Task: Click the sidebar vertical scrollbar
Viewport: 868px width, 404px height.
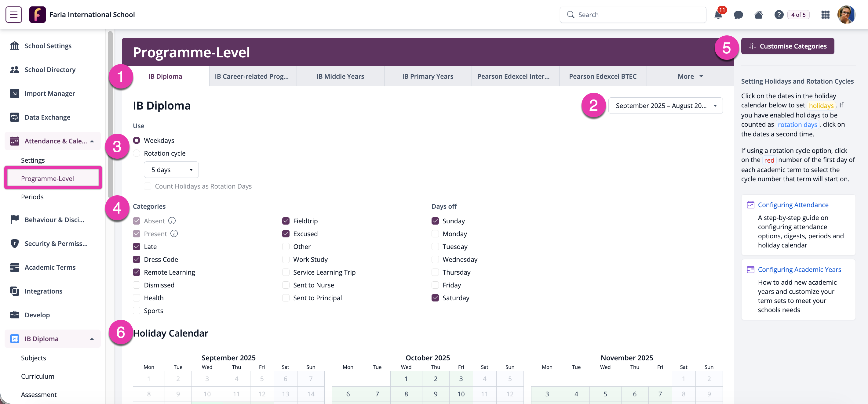Action: point(110,114)
